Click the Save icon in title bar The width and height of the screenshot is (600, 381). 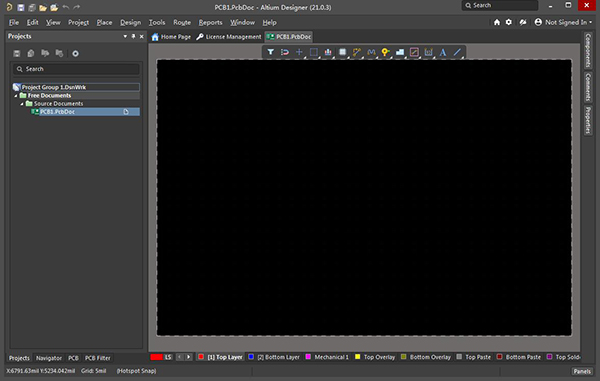[21, 7]
